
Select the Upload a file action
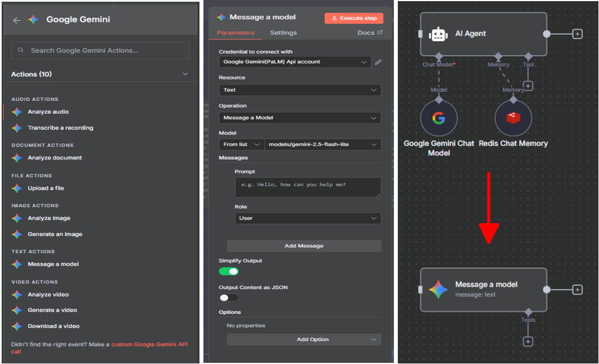(x=46, y=188)
